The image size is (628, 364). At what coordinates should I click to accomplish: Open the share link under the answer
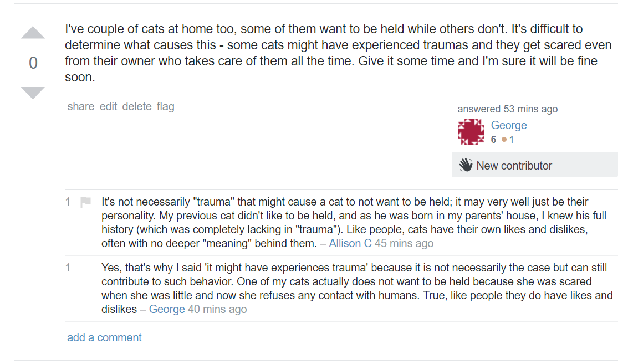click(81, 106)
